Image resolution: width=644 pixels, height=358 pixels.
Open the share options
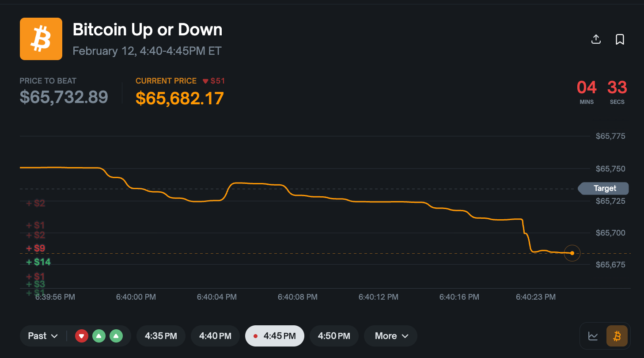pos(596,39)
